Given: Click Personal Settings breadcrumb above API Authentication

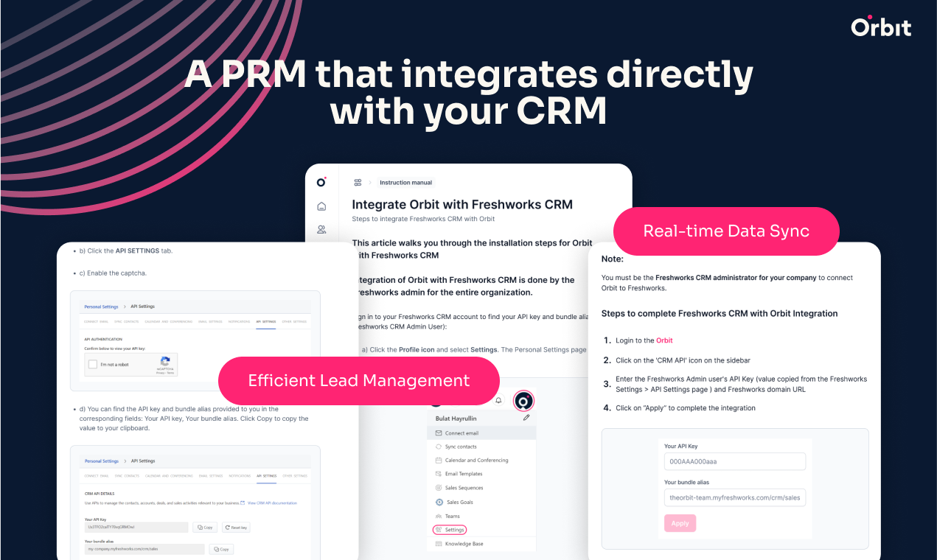Looking at the screenshot, I should click(x=101, y=307).
